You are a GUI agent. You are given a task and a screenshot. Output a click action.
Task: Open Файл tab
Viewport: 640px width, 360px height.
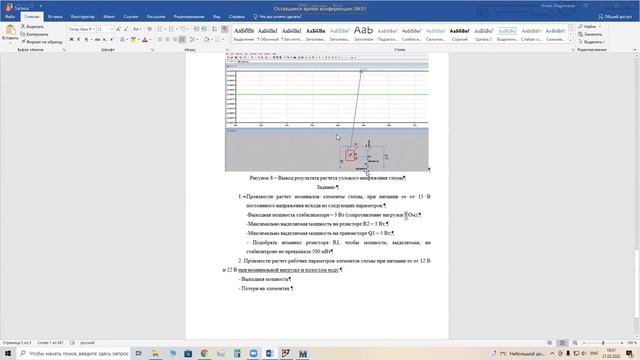10,17
